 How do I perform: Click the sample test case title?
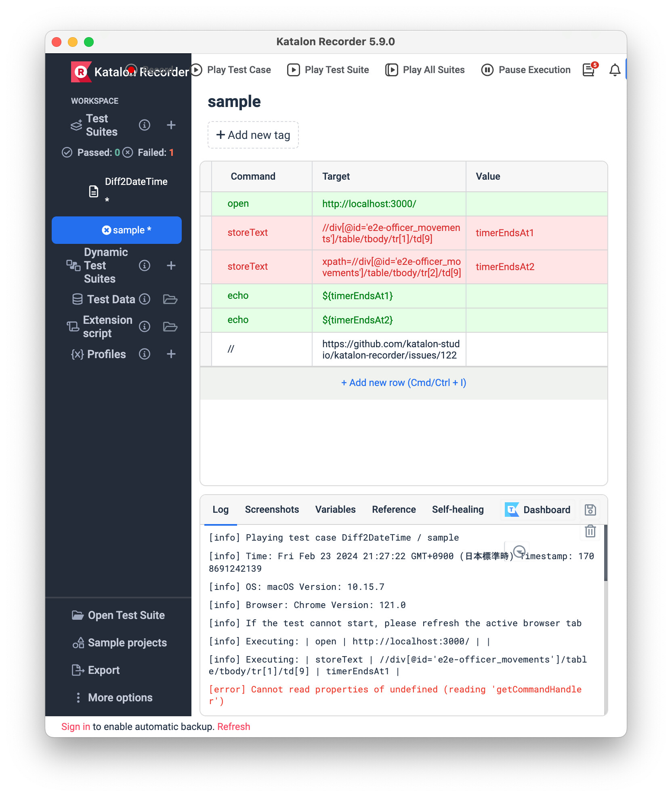[234, 102]
